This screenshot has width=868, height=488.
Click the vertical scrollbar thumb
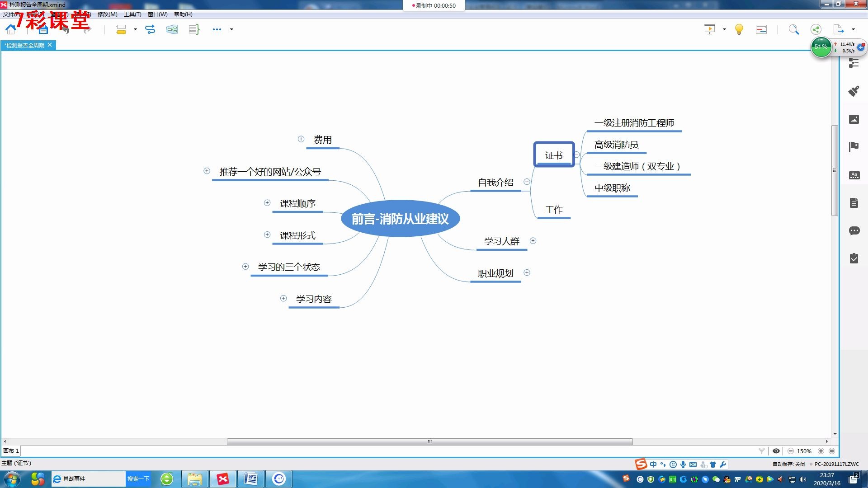835,170
